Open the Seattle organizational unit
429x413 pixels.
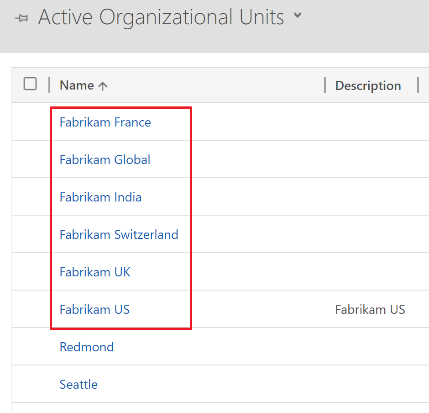coord(78,384)
